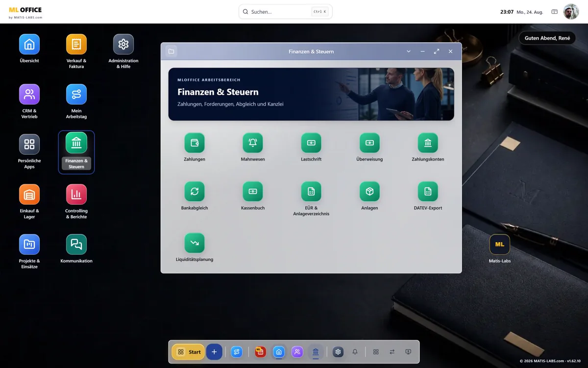
Task: Open the Lastschrift module
Action: point(311,143)
